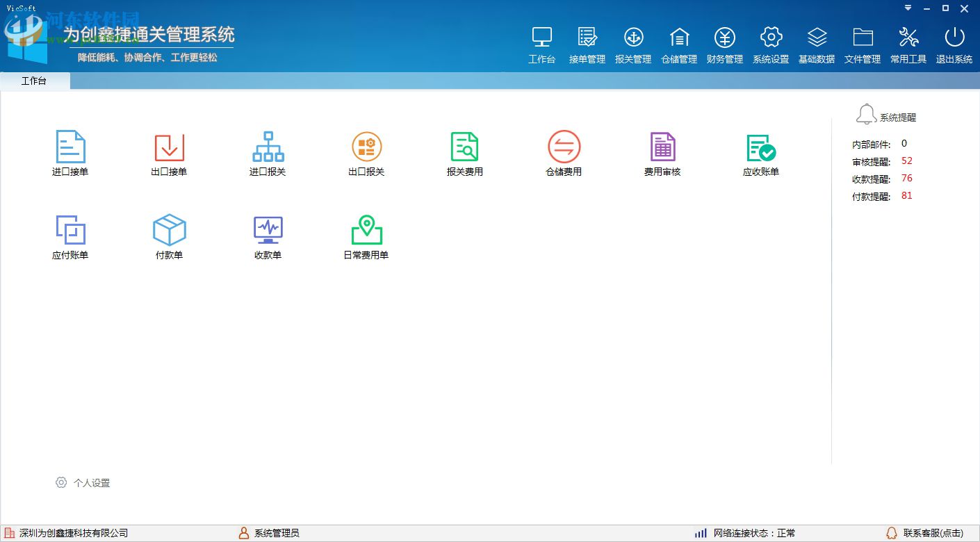Open 接单管理 in the top toolbar
Image resolution: width=980 pixels, height=542 pixels.
point(587,45)
